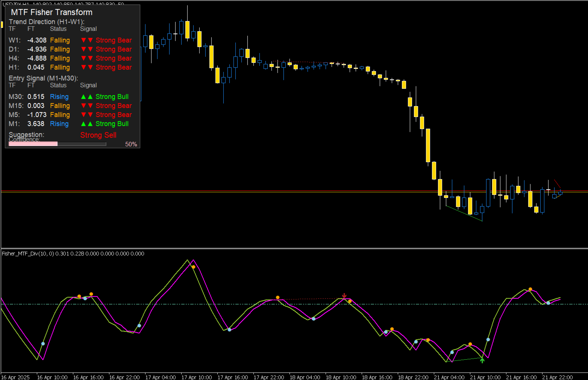Screen dimensions: 588x380
Task: Click the red Strong Bear arrows beside W1
Action: 86,40
